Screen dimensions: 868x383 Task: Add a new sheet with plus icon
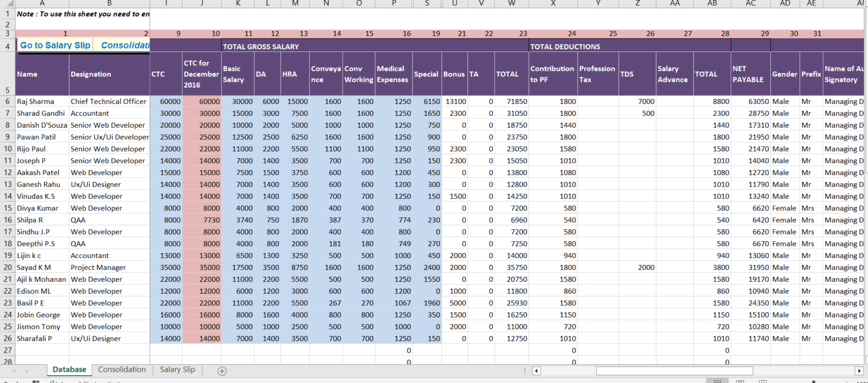click(x=222, y=371)
